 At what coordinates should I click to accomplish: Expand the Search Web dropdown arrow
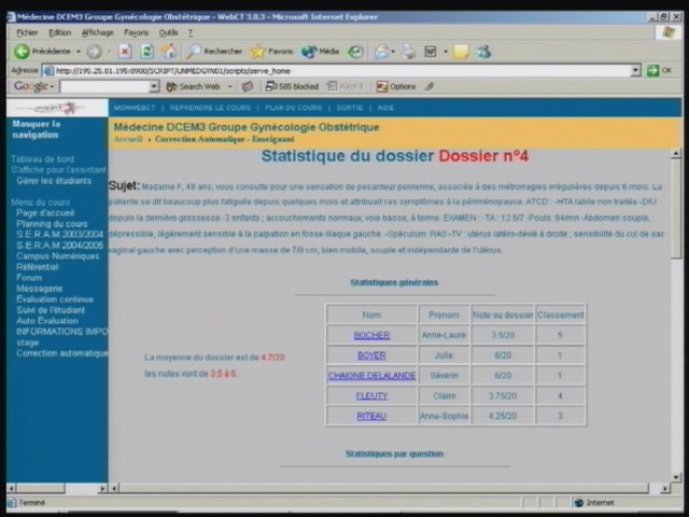pos(230,87)
